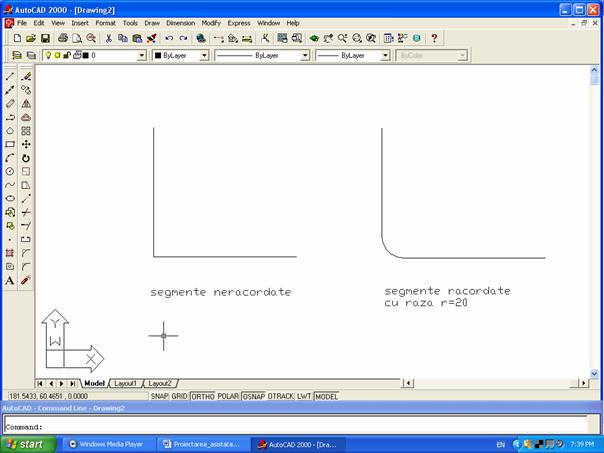Click the Help question mark icon

click(434, 38)
